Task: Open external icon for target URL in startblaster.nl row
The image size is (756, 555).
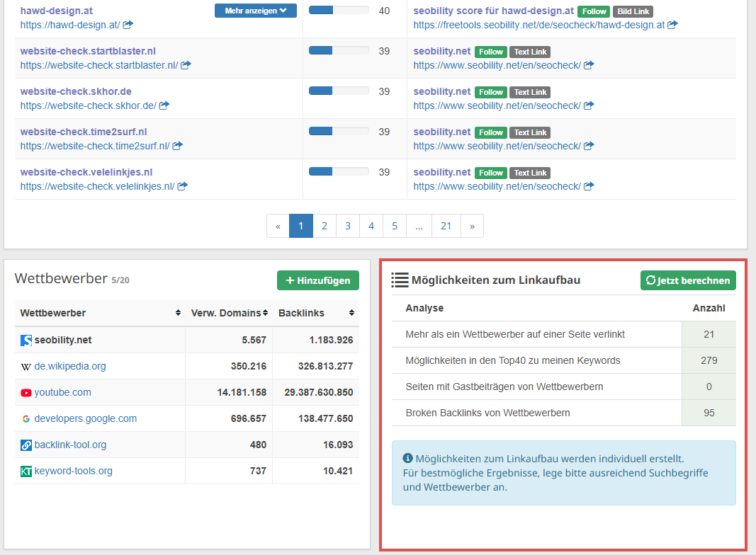Action: tap(589, 65)
